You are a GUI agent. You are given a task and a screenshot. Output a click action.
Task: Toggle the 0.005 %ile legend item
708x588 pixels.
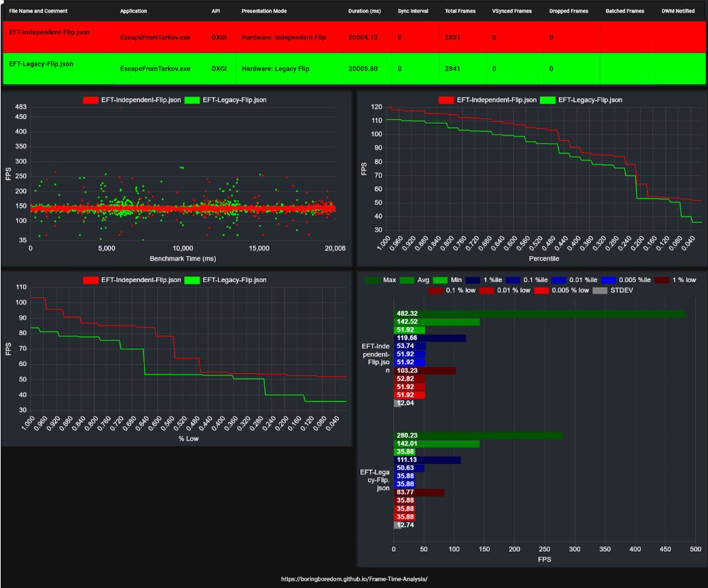pyautogui.click(x=626, y=280)
